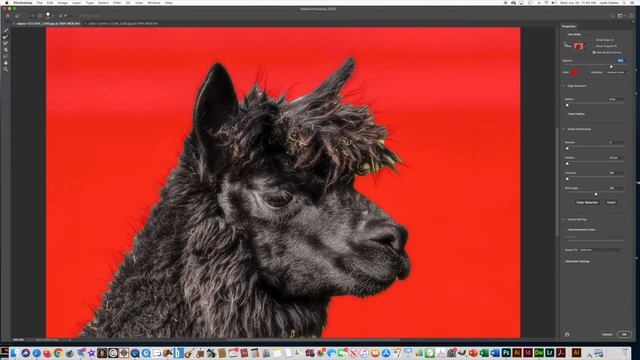The width and height of the screenshot is (640, 360).
Task: Enable High Quality Preview checkbox
Action: point(594,53)
